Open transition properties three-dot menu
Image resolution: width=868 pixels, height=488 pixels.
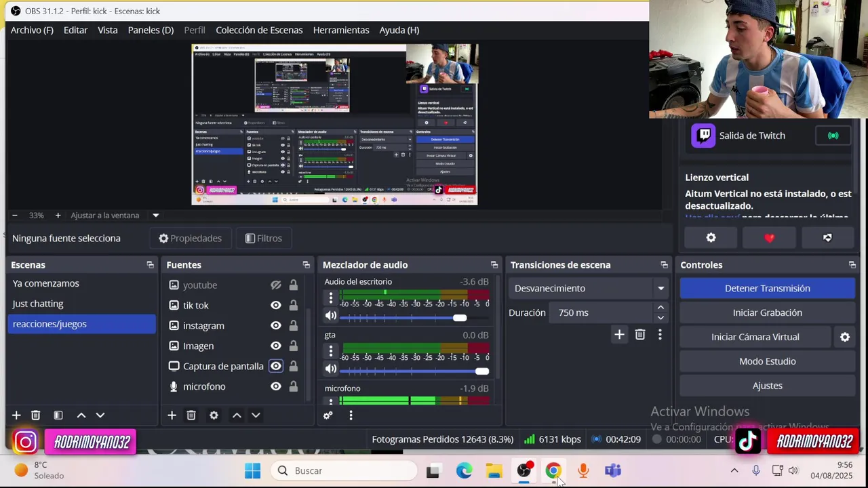click(x=660, y=334)
